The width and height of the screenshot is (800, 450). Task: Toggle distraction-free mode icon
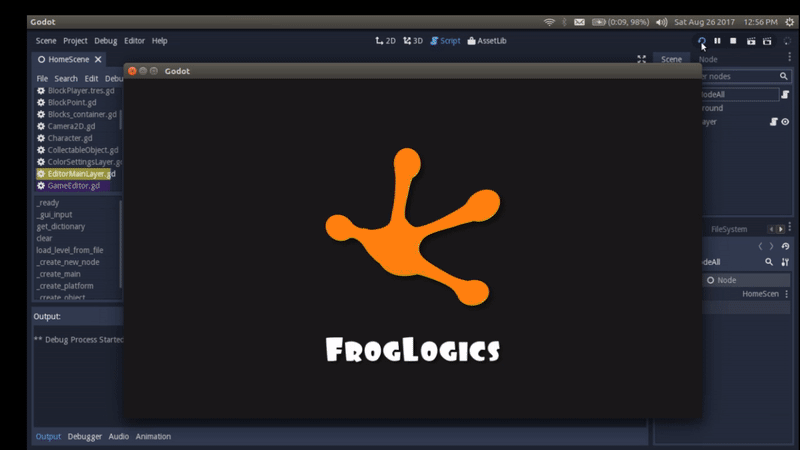coord(641,59)
